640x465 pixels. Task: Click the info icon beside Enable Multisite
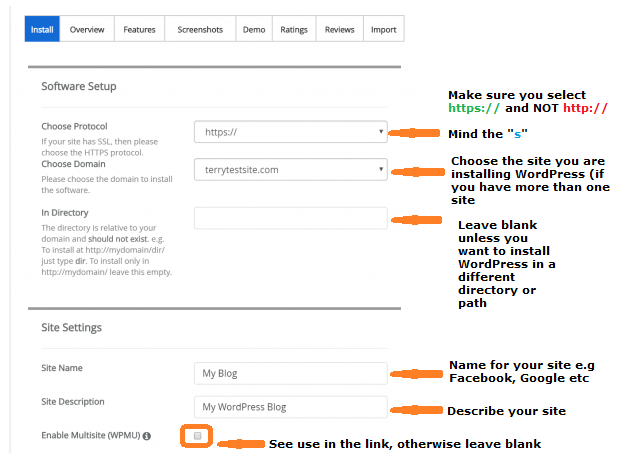[x=147, y=436]
